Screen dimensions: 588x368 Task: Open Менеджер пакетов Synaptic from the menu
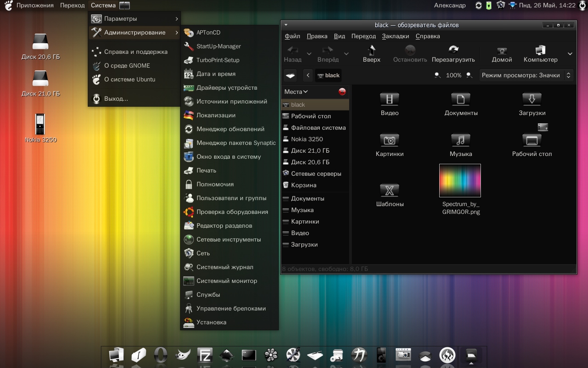[236, 143]
